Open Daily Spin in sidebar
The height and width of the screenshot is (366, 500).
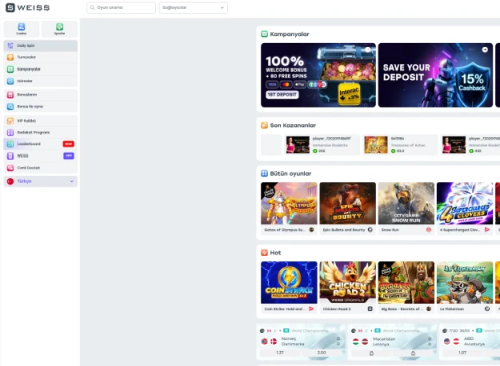pyautogui.click(x=41, y=46)
